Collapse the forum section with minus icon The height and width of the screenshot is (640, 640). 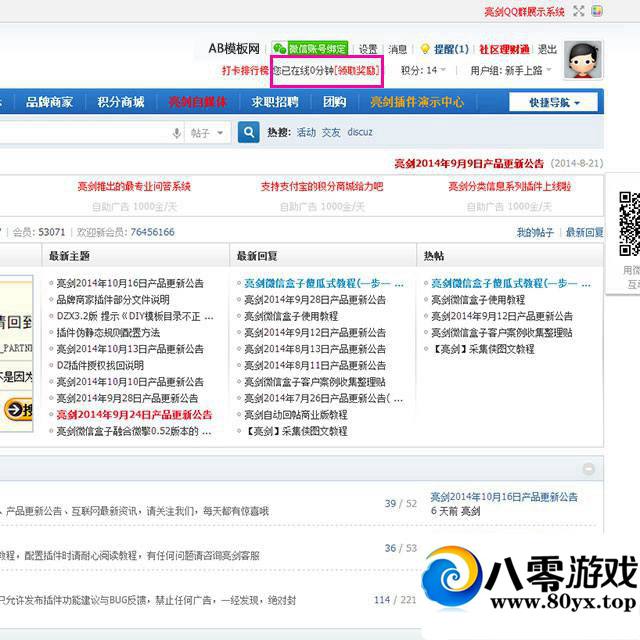[590, 470]
